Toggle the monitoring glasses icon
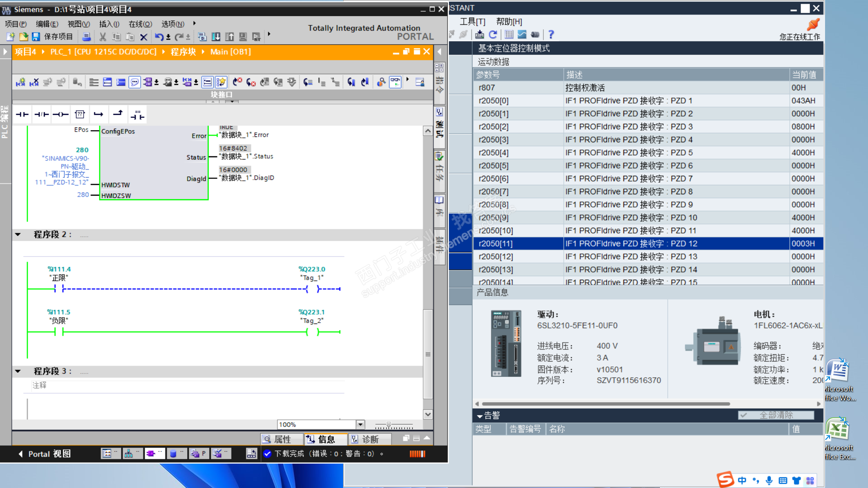 tap(395, 82)
